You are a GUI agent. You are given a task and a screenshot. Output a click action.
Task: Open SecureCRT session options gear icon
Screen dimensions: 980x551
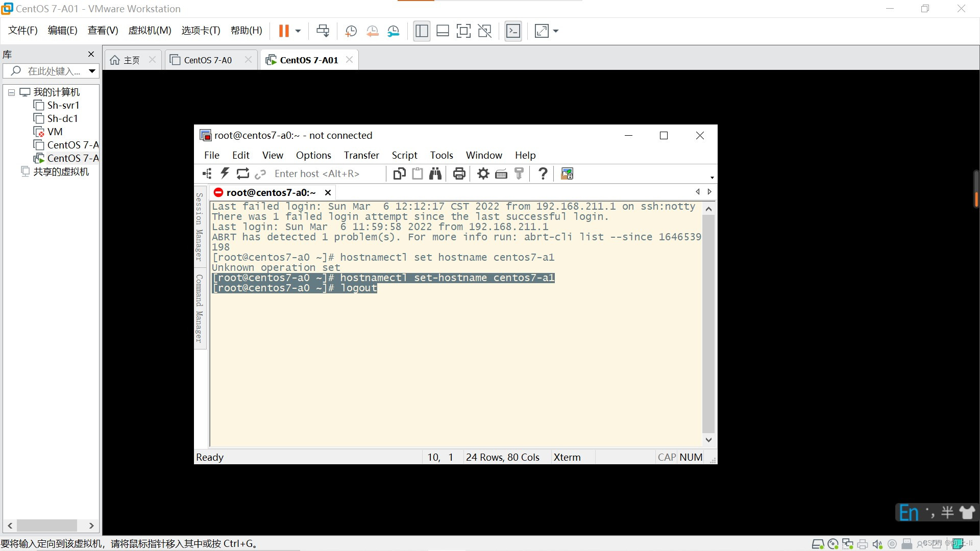[483, 173]
